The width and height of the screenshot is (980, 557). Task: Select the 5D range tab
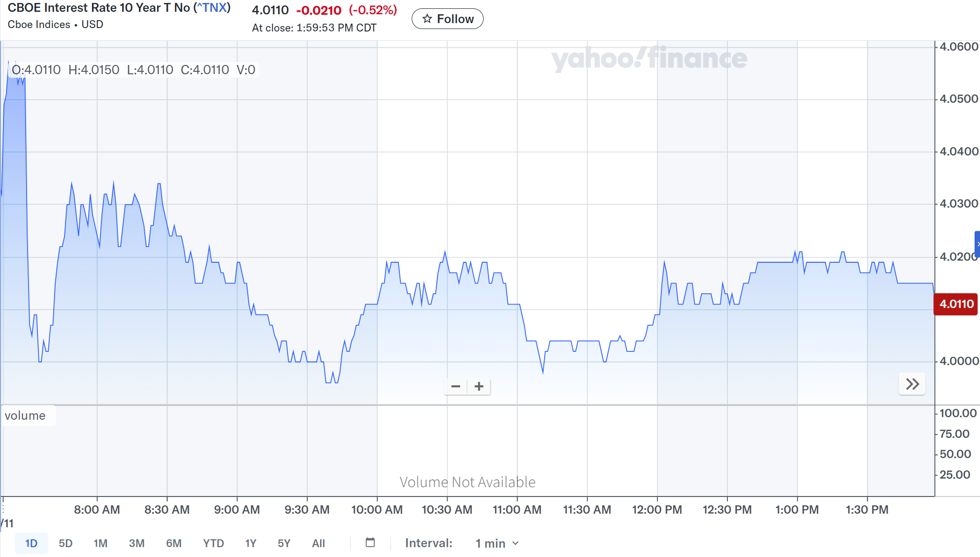65,543
